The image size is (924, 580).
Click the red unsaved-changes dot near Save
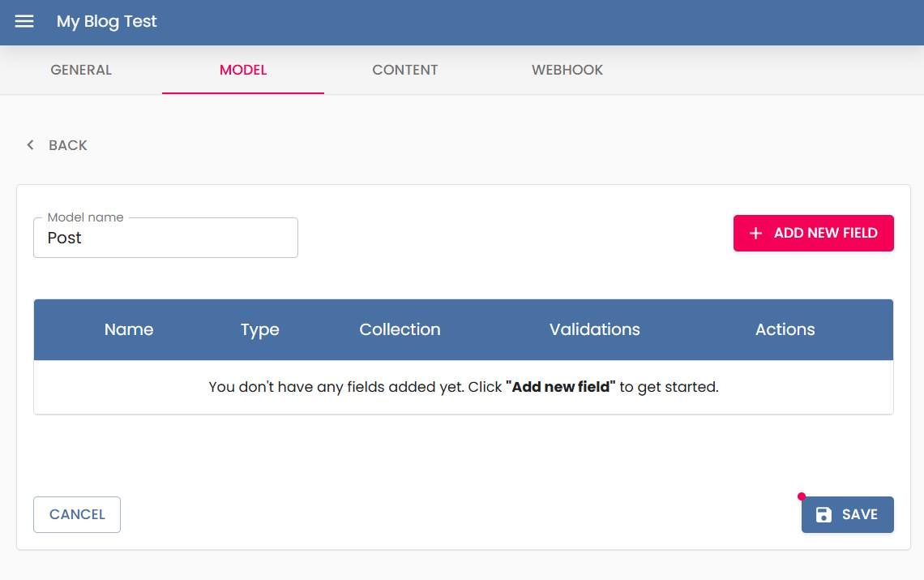click(x=802, y=496)
